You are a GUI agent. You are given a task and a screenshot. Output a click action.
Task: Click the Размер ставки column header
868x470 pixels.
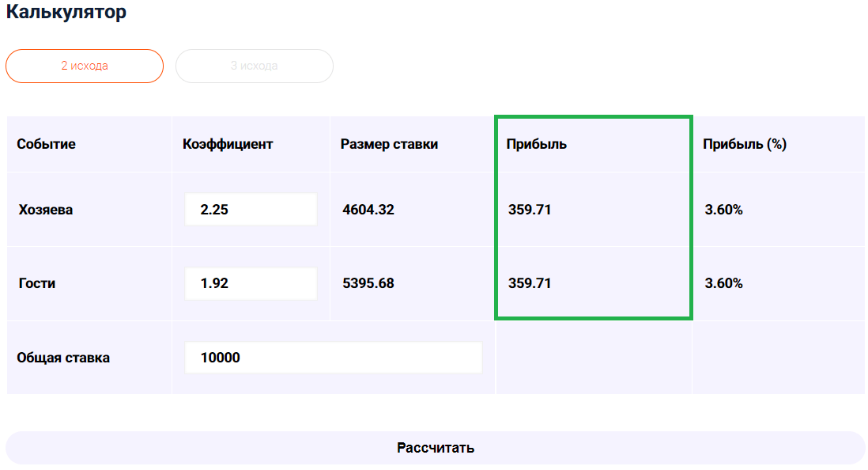389,144
